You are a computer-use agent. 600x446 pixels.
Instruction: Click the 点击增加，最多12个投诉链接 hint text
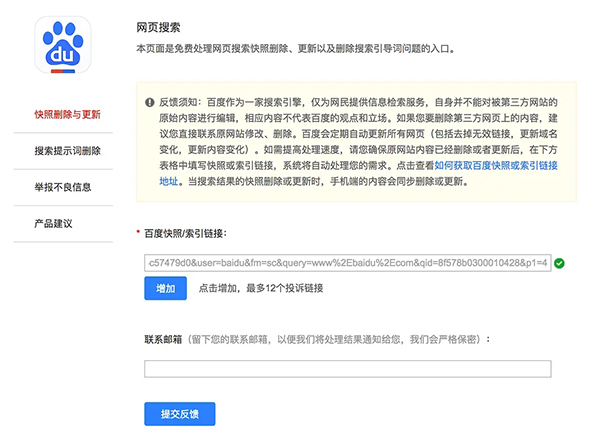click(261, 288)
